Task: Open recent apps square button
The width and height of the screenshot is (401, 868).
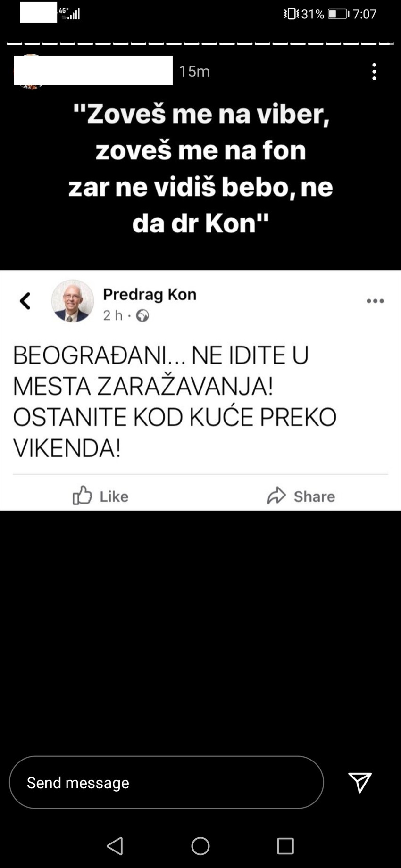Action: 285,846
